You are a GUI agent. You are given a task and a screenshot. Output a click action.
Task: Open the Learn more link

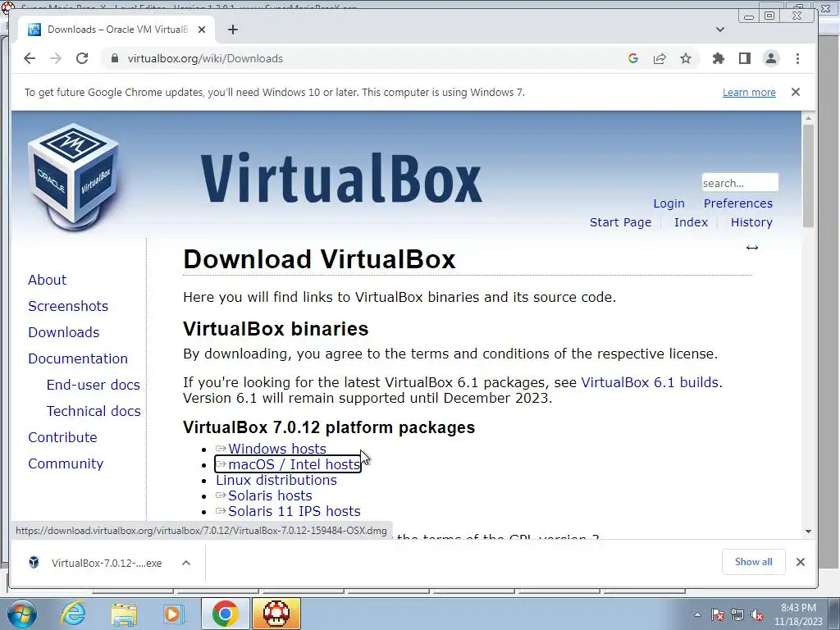point(749,92)
